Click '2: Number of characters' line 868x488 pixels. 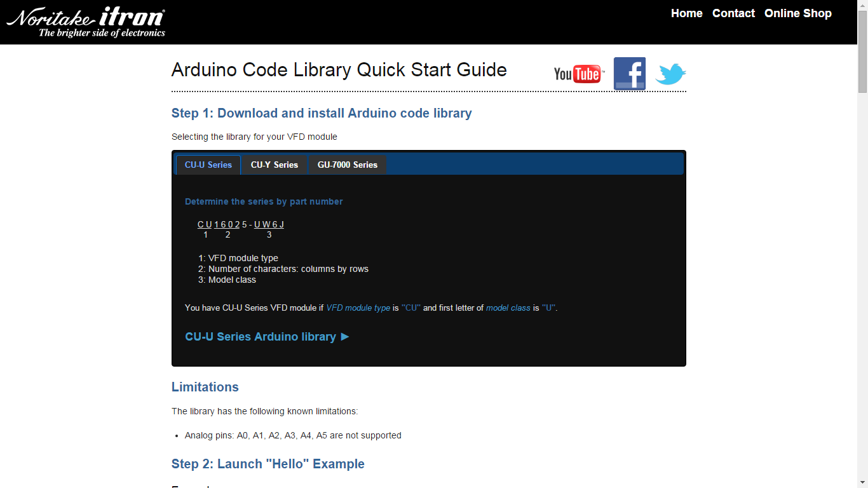pos(283,269)
